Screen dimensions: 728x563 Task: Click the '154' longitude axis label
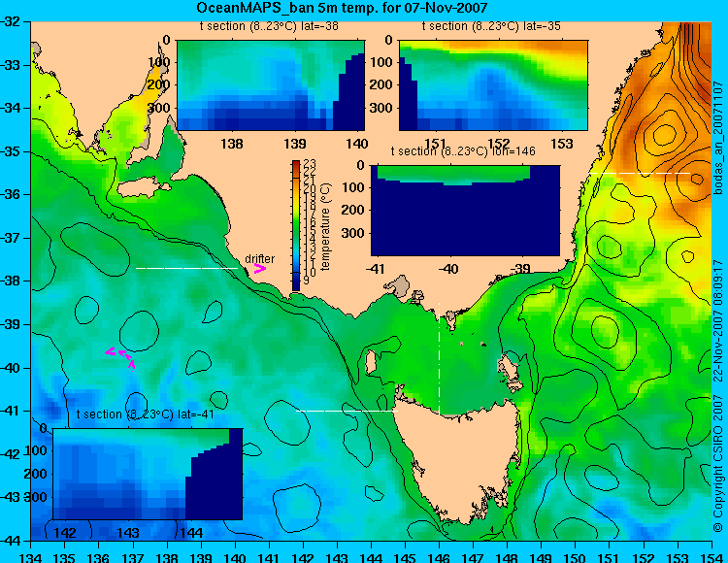[x=711, y=557]
